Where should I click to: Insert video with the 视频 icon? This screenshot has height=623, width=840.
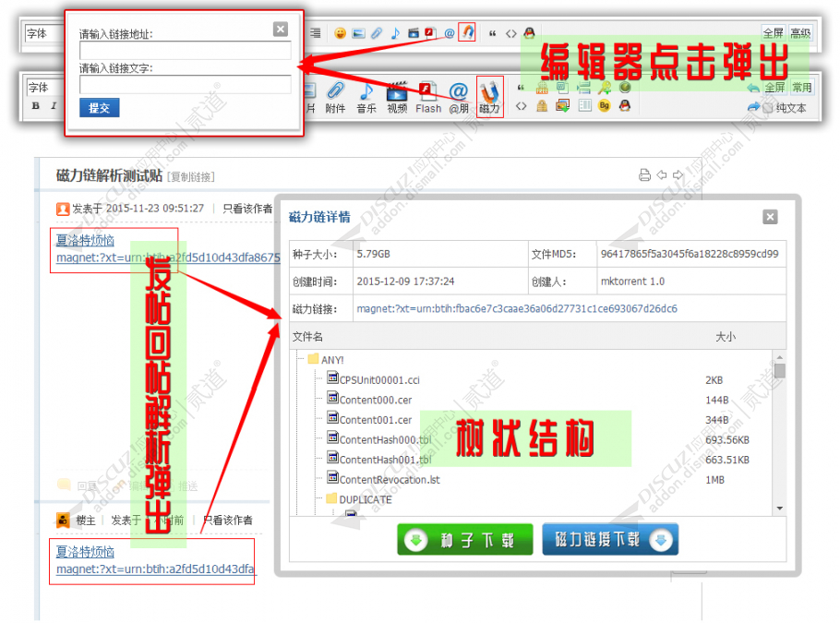[x=397, y=95]
